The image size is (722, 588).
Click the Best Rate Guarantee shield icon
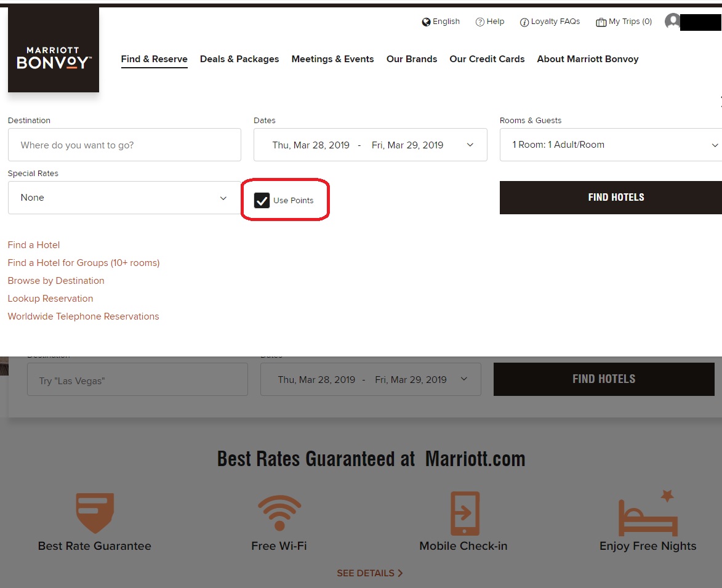coord(95,513)
